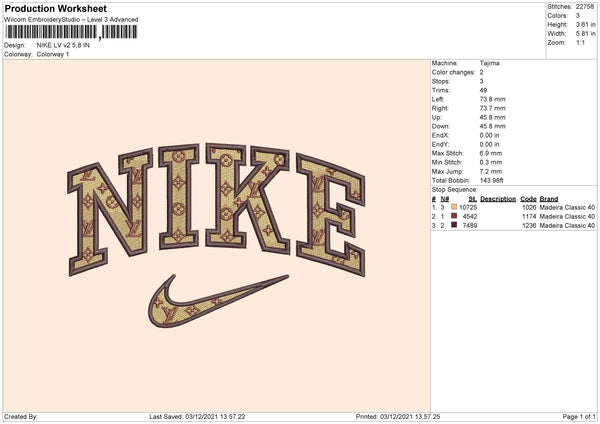Viewport: 600px width, 424px height.
Task: Click thread code 1236
Action: pos(529,226)
